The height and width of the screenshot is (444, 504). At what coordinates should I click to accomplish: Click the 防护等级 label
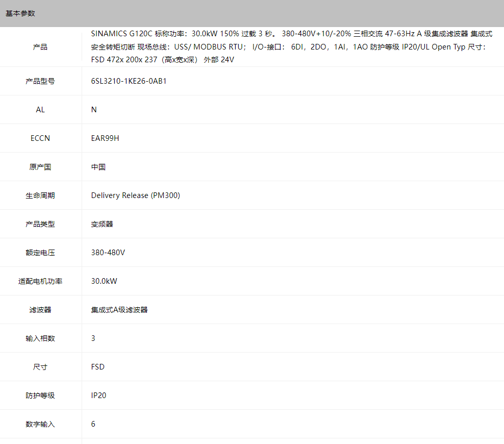coord(40,396)
